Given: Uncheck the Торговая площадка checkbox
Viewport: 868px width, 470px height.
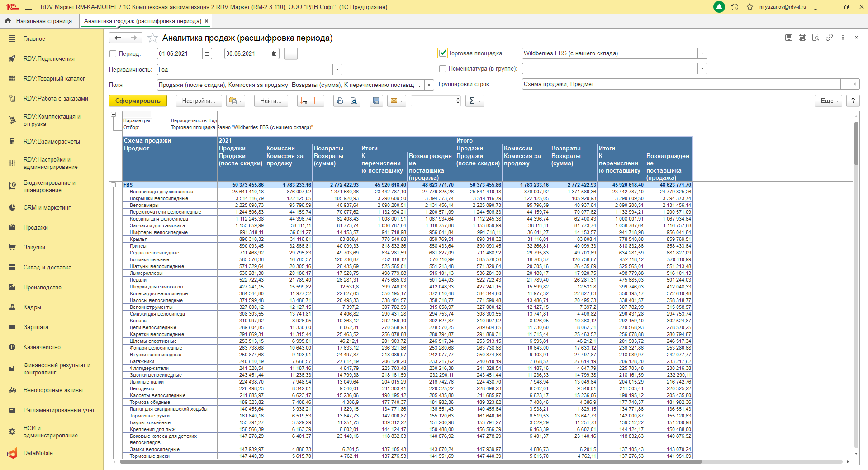Looking at the screenshot, I should [x=443, y=53].
